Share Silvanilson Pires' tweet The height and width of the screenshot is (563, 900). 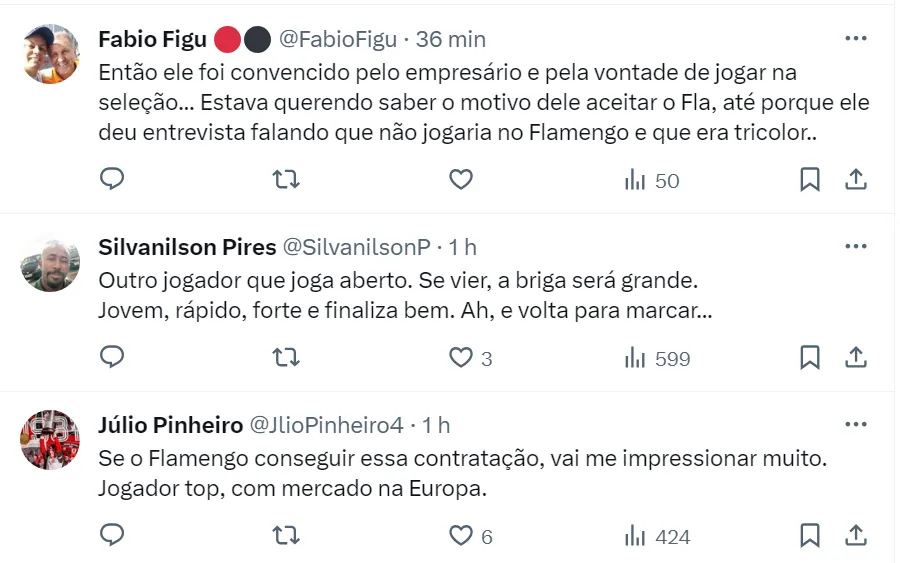[x=856, y=358]
